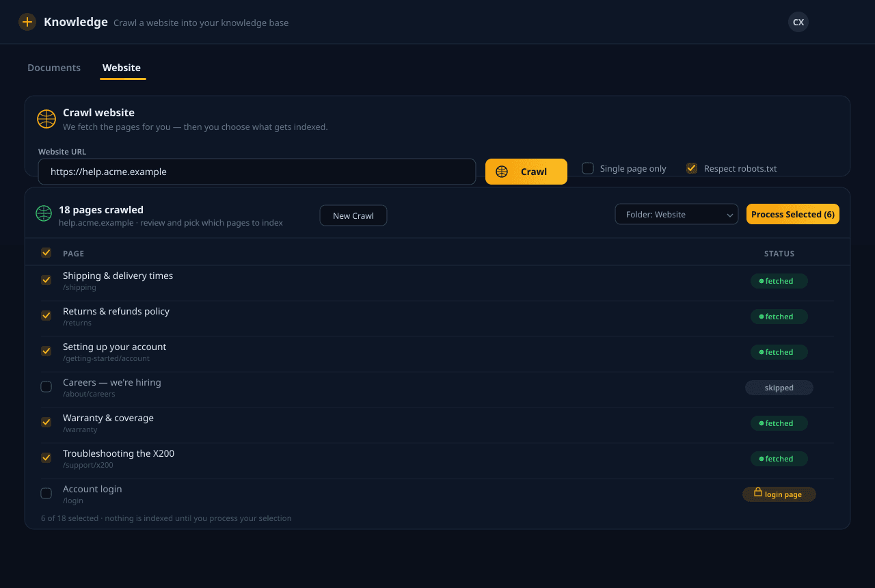Uncheck Troubleshooting the X200 page
The image size is (875, 588).
pyautogui.click(x=46, y=457)
